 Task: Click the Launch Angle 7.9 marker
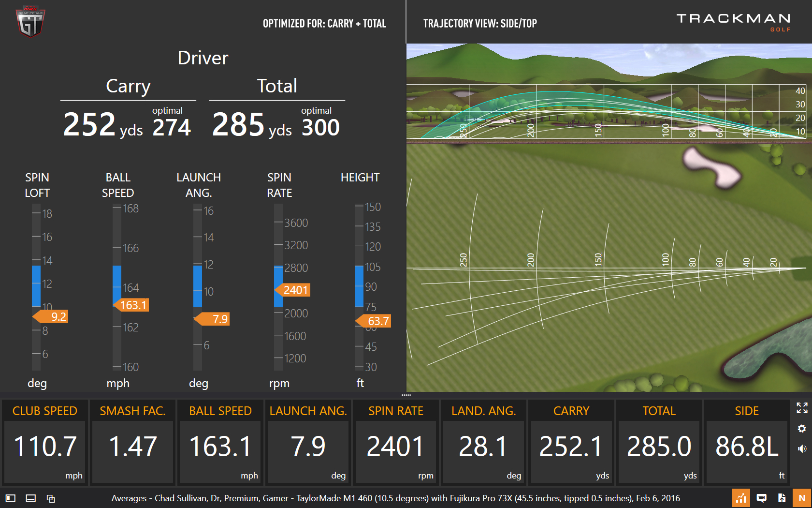point(212,319)
